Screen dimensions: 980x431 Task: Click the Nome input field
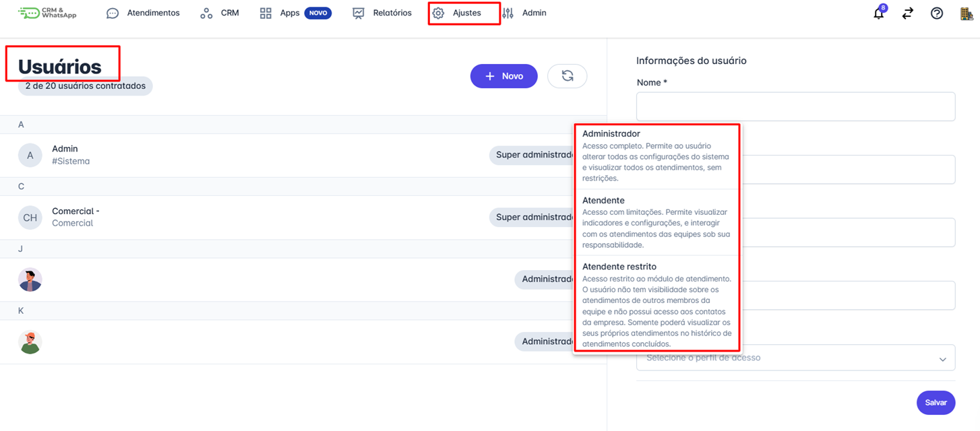(795, 106)
